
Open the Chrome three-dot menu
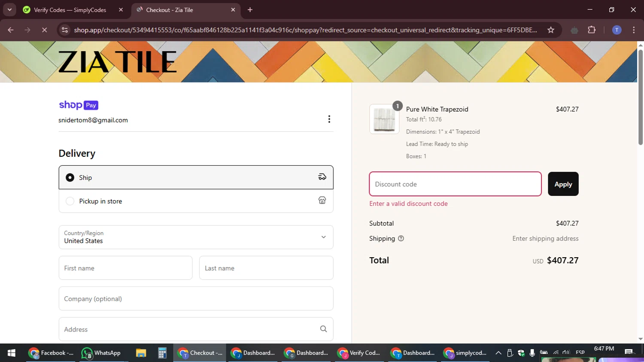[x=634, y=30]
